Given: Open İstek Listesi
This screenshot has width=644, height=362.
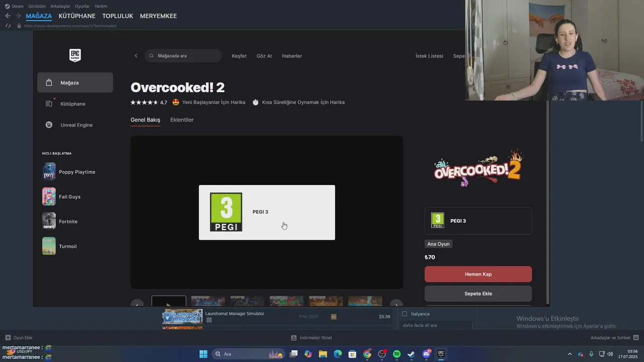Looking at the screenshot, I should point(429,56).
